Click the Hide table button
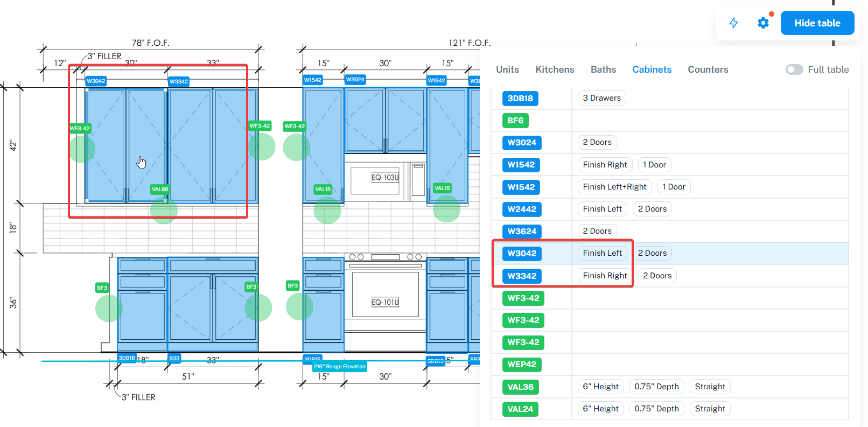 pyautogui.click(x=817, y=23)
